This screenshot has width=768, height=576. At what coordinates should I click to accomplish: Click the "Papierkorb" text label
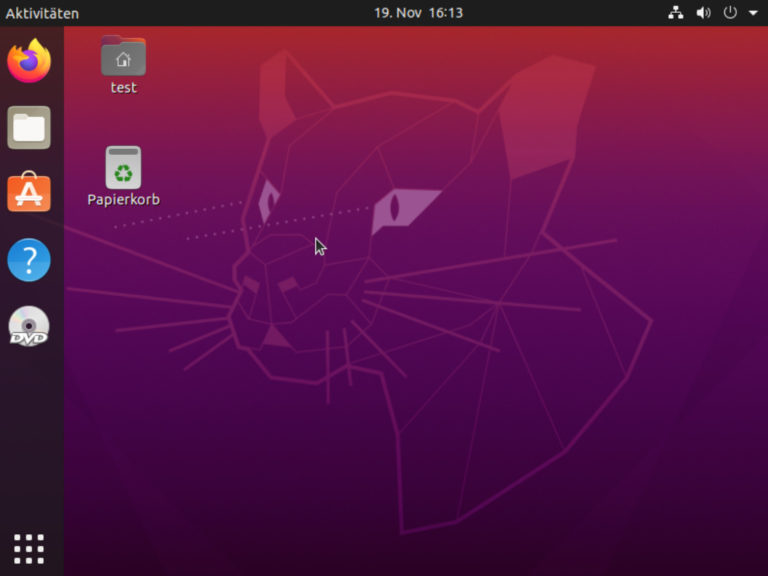click(x=123, y=200)
